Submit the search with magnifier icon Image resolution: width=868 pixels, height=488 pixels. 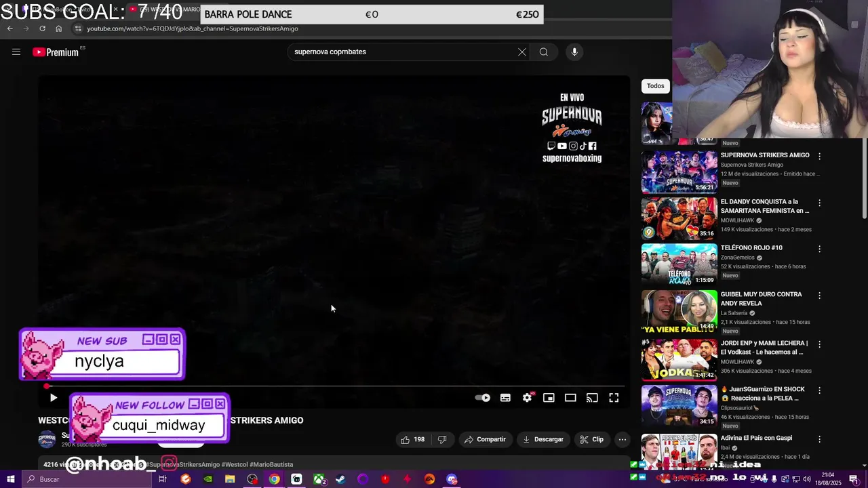click(x=544, y=52)
